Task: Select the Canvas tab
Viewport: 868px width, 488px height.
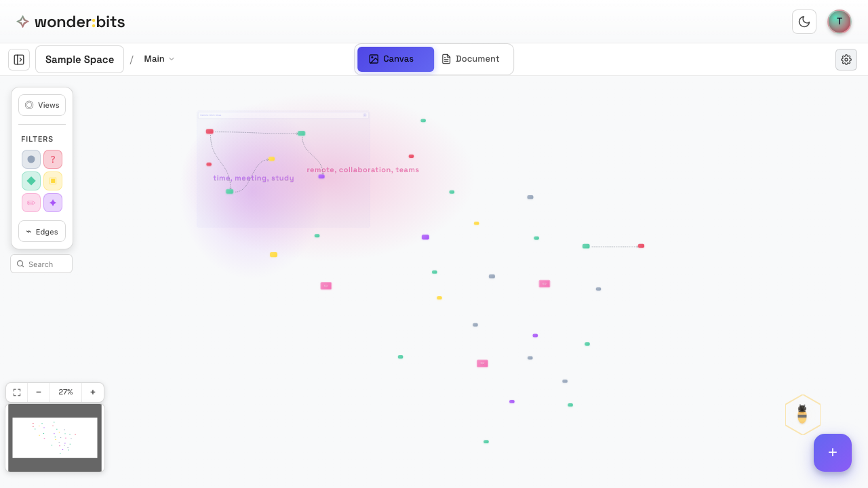Action: tap(395, 59)
